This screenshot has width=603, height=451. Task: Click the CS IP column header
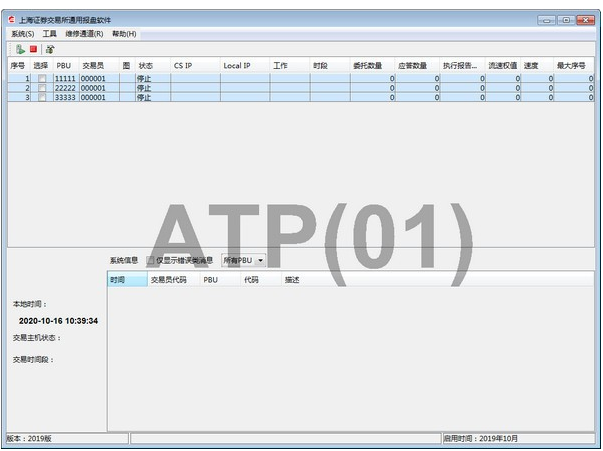tap(195, 66)
